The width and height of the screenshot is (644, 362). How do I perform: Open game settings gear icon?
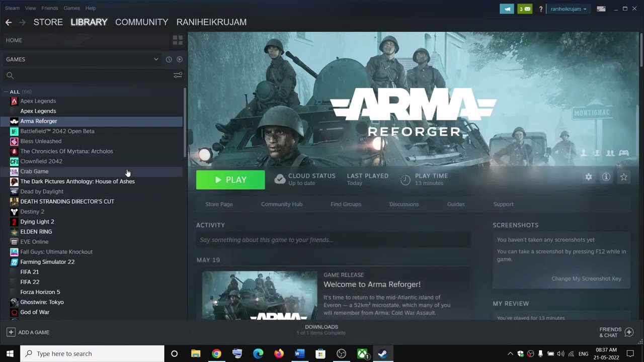[589, 177]
